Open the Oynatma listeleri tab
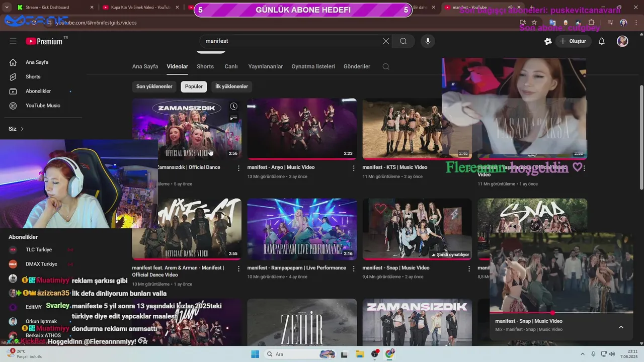The height and width of the screenshot is (362, 644). pyautogui.click(x=313, y=66)
